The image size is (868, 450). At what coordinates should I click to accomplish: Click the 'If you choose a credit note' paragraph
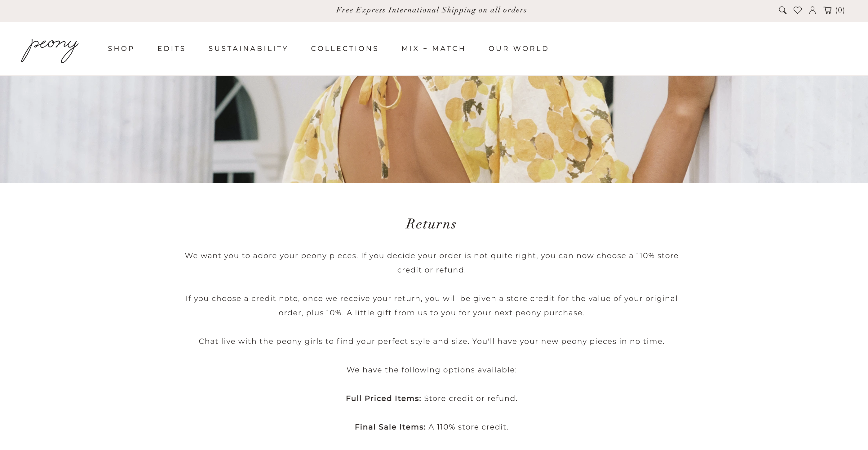[x=432, y=306]
